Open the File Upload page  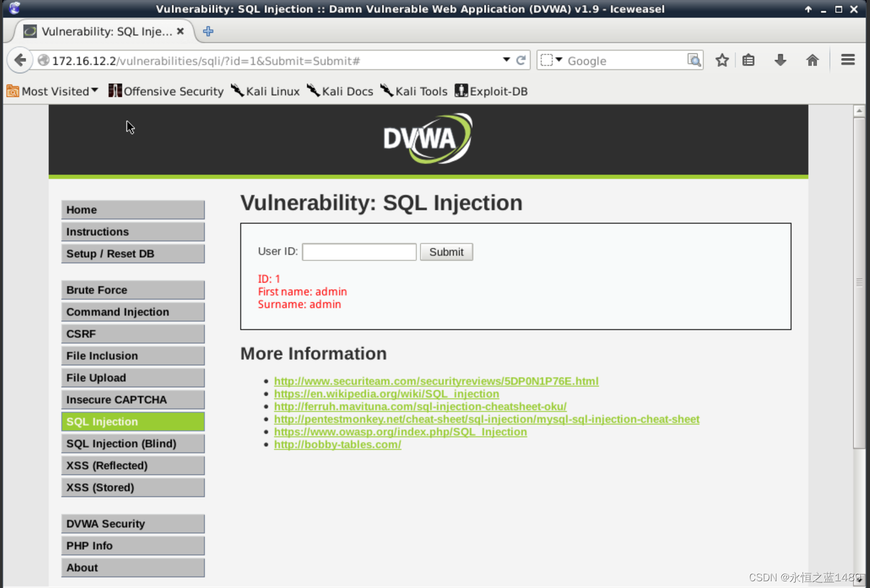[133, 378]
